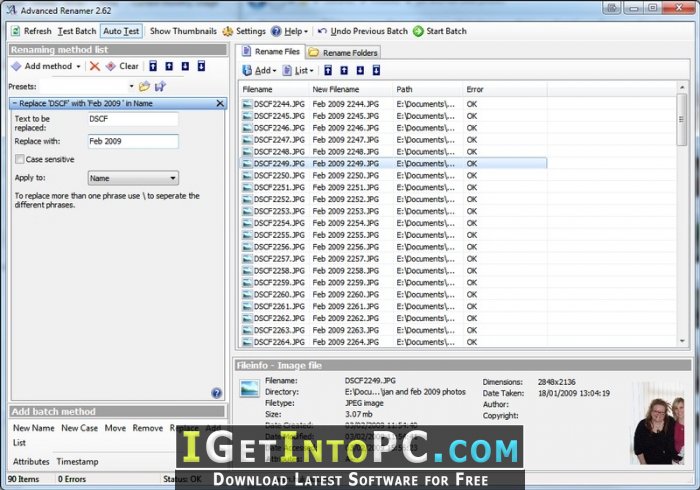This screenshot has height=490, width=700.
Task: Collapse the Replace method header
Action: click(x=14, y=103)
